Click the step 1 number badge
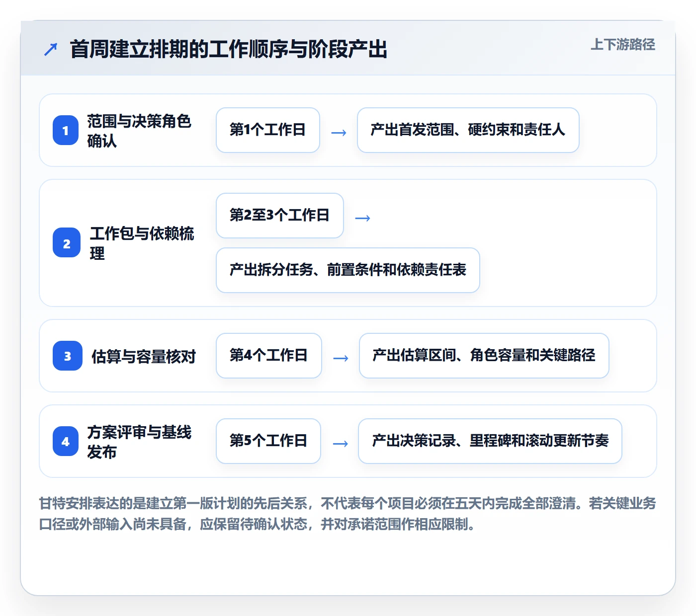The image size is (696, 616). tap(66, 130)
